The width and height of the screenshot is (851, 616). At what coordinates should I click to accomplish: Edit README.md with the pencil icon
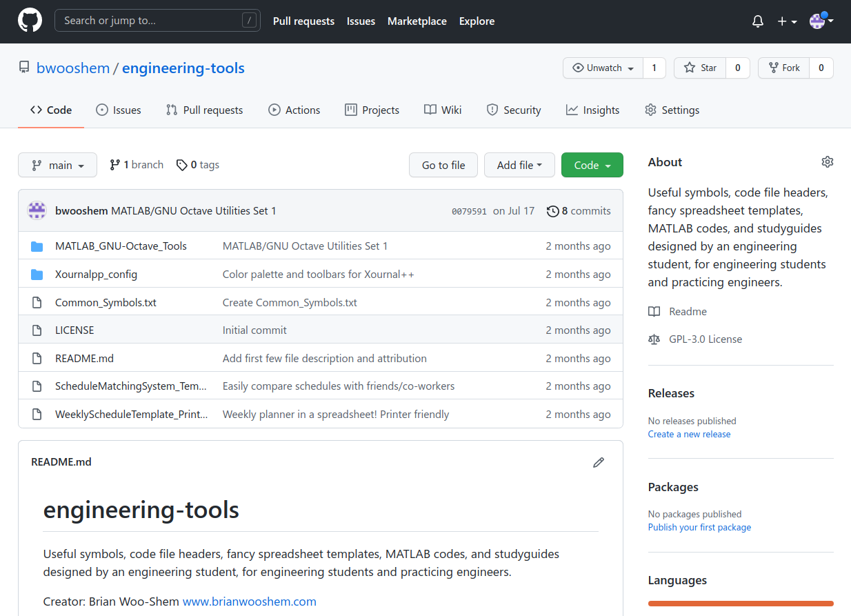(599, 462)
